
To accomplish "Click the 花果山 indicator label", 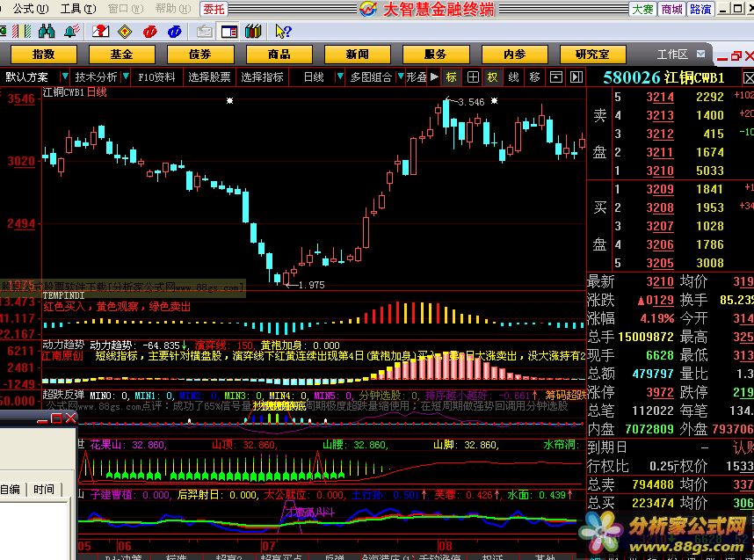I will 105,445.
